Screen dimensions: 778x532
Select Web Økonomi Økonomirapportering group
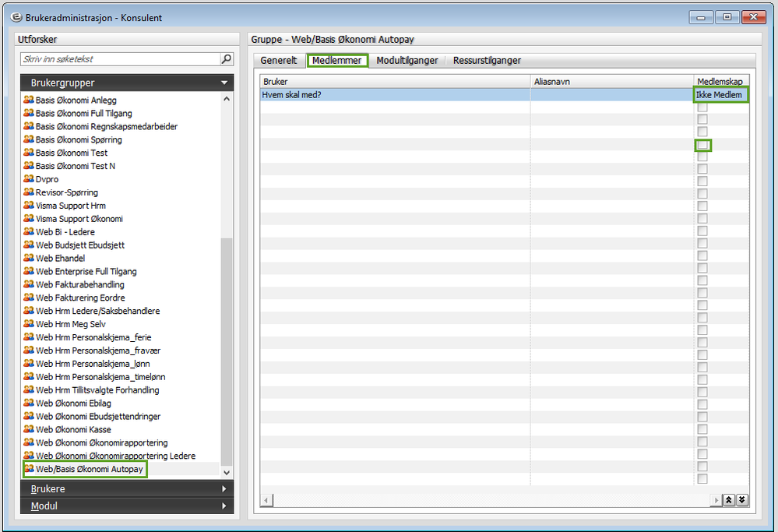(x=102, y=442)
